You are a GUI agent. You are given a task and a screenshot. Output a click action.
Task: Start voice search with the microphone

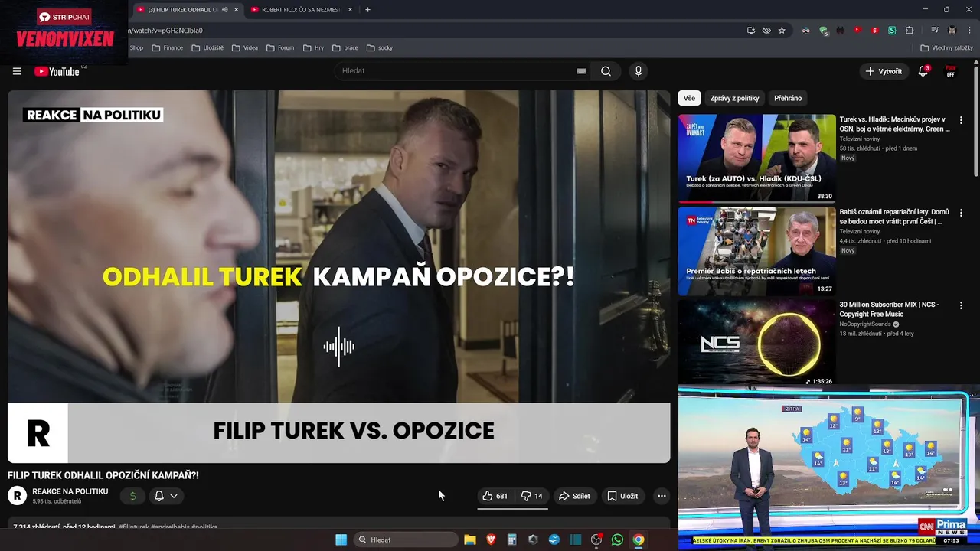(x=639, y=71)
